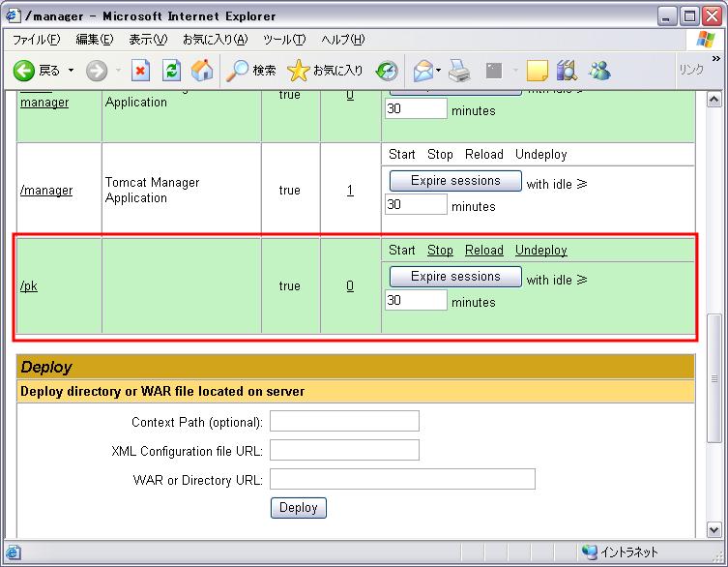Image resolution: width=728 pixels, height=567 pixels.
Task: Open Forward button history dropdown arrow
Action: (118, 71)
